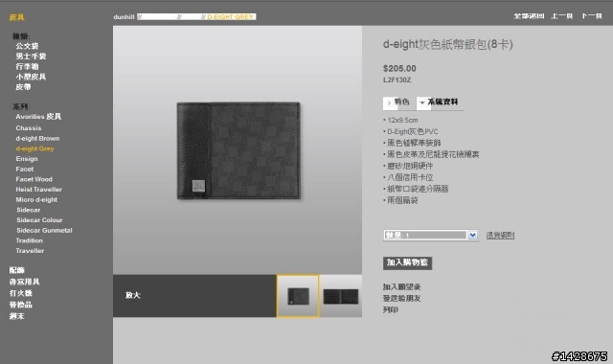Open the 書寫用具 section
This screenshot has height=364, width=613.
pyautogui.click(x=25, y=282)
